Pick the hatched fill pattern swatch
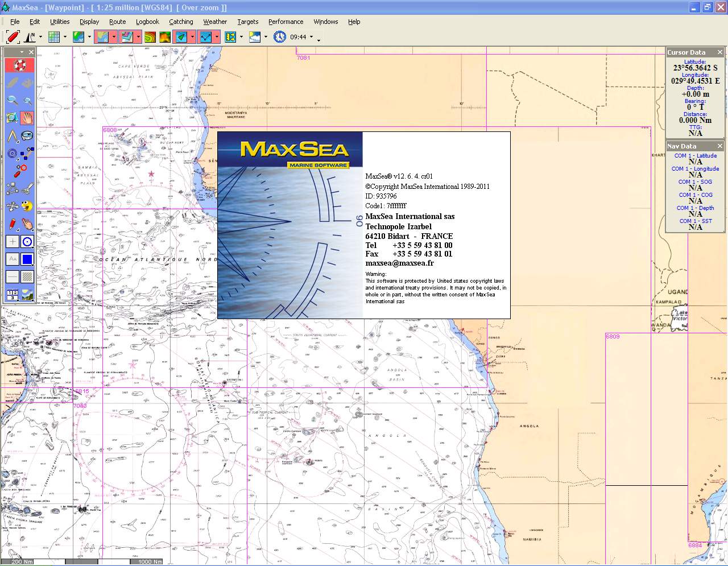 click(x=27, y=276)
